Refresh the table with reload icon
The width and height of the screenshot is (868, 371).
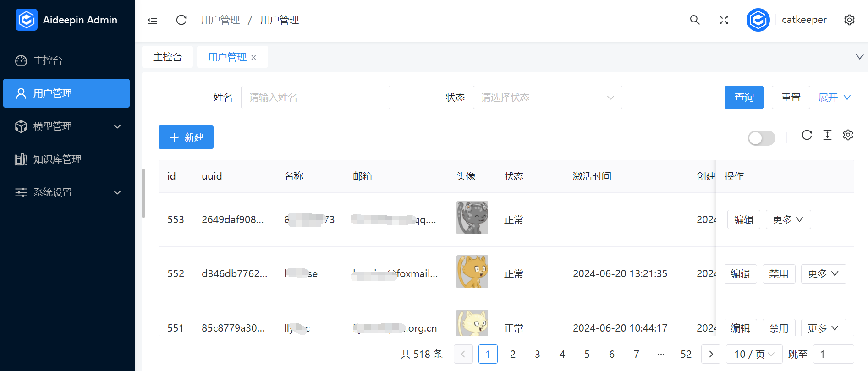[807, 135]
